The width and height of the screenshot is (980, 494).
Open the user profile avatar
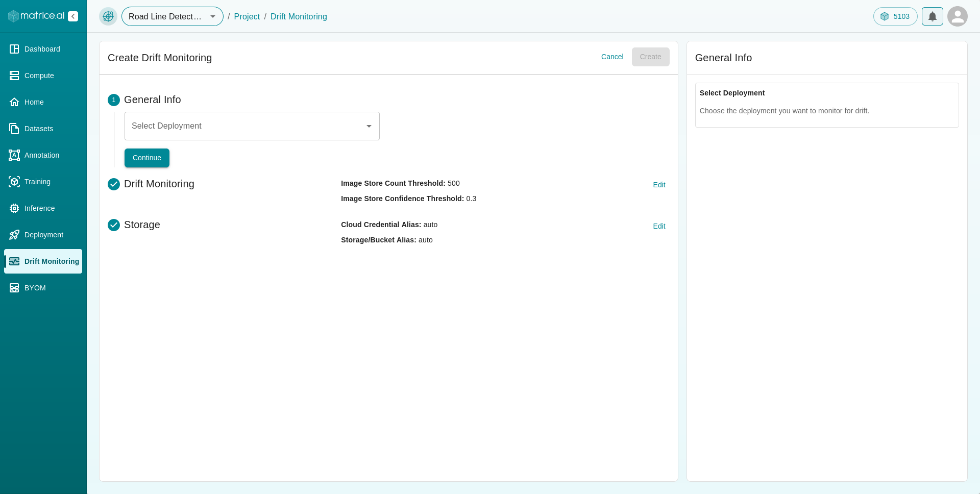[x=958, y=16]
